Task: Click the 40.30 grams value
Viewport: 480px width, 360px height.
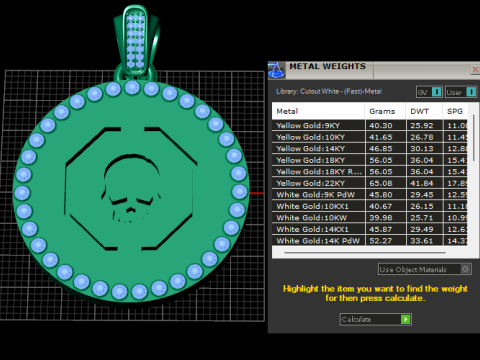Action: pos(381,125)
